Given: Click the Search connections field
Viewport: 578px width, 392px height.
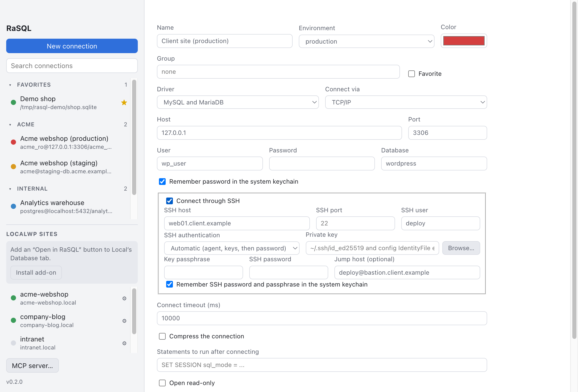Looking at the screenshot, I should coord(72,66).
